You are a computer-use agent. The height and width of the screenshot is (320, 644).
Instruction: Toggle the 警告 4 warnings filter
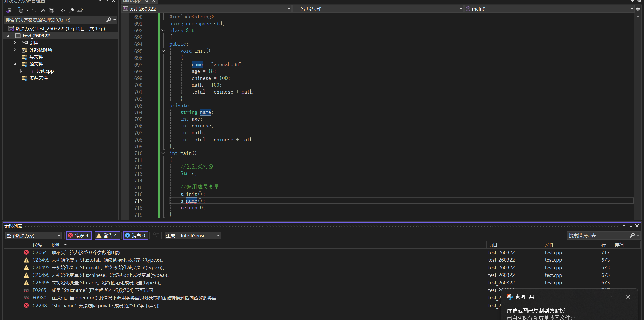[x=107, y=236]
